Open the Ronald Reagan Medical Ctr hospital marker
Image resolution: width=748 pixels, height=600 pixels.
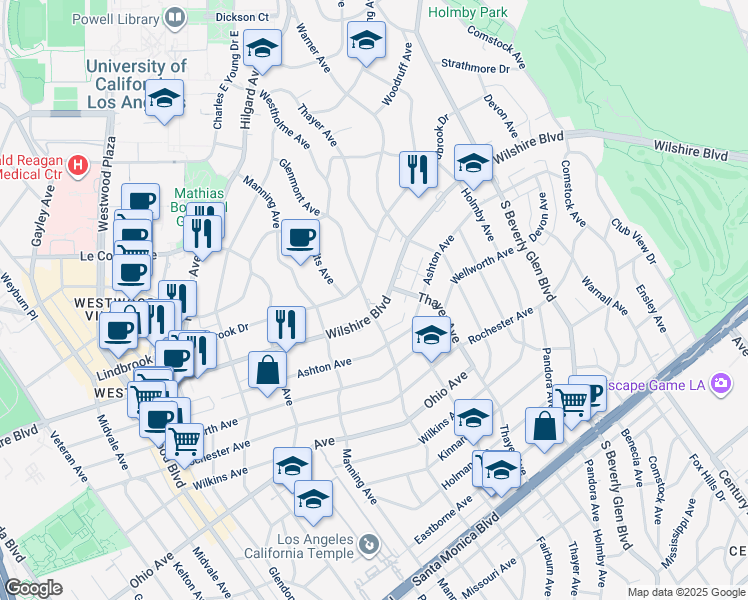point(78,166)
